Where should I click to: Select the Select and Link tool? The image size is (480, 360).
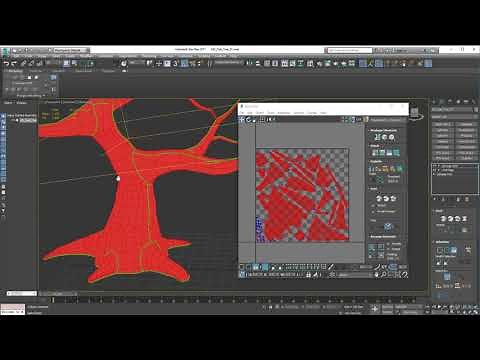(24, 63)
